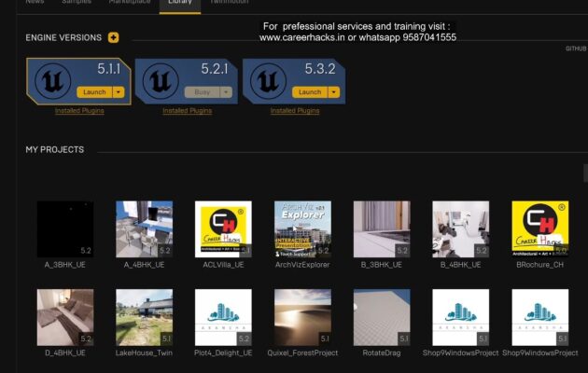Open Installed Plugins for engine 5.1.1
The height and width of the screenshot is (373, 588).
click(79, 111)
